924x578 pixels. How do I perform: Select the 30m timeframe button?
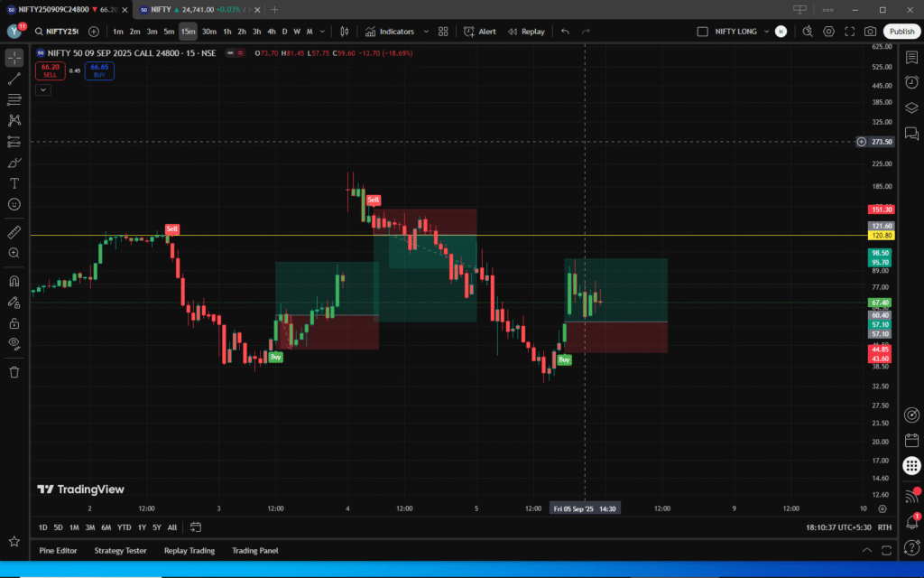pyautogui.click(x=208, y=32)
